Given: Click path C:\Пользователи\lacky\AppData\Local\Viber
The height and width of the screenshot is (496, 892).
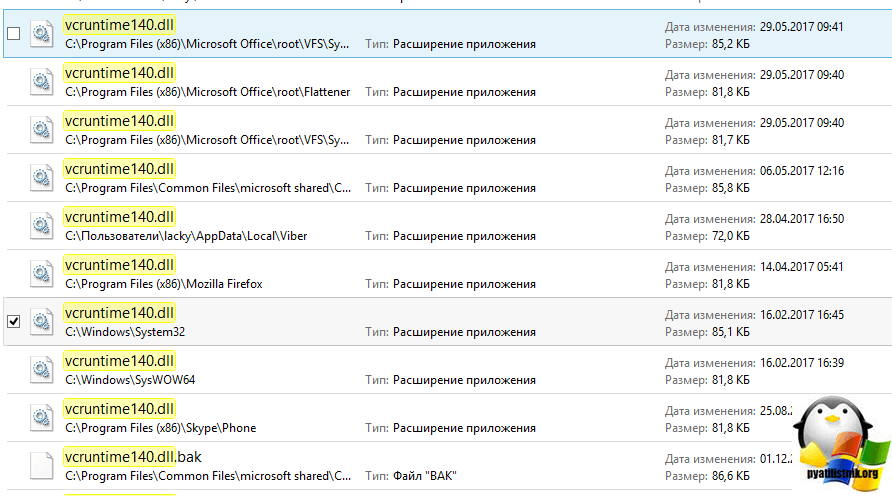Looking at the screenshot, I should click(186, 236).
